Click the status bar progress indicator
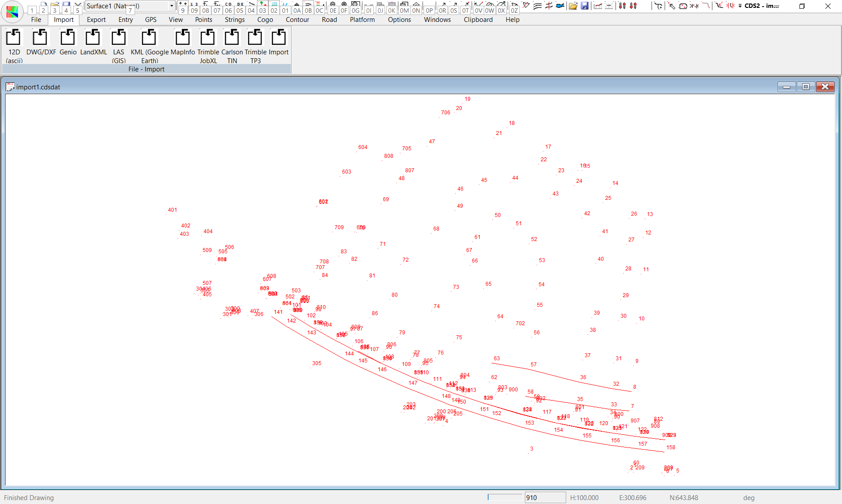 click(x=505, y=497)
